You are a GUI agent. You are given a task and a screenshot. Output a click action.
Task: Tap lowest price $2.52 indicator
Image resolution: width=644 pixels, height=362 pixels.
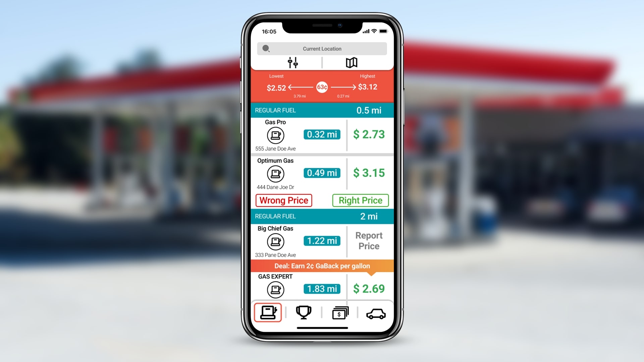[276, 87]
